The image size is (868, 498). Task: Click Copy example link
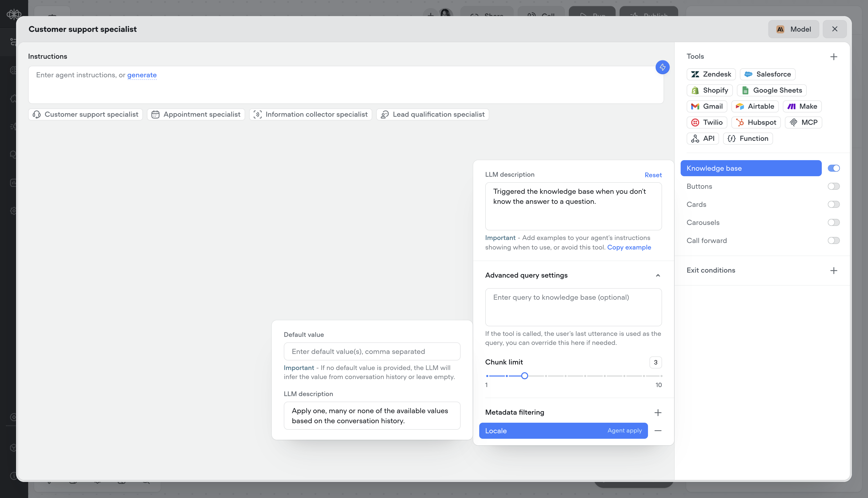(629, 247)
